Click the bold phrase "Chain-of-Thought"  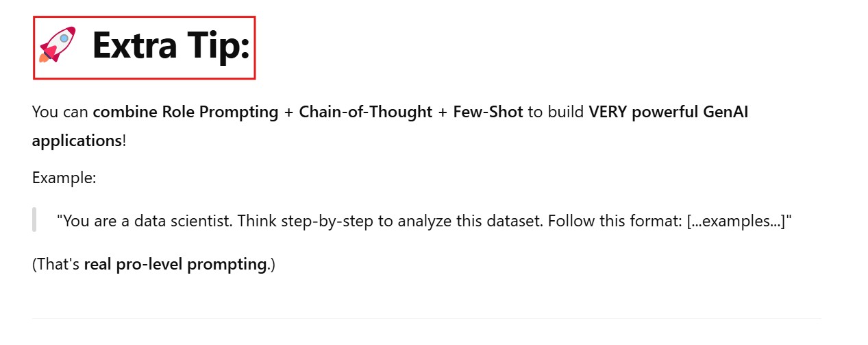[365, 112]
